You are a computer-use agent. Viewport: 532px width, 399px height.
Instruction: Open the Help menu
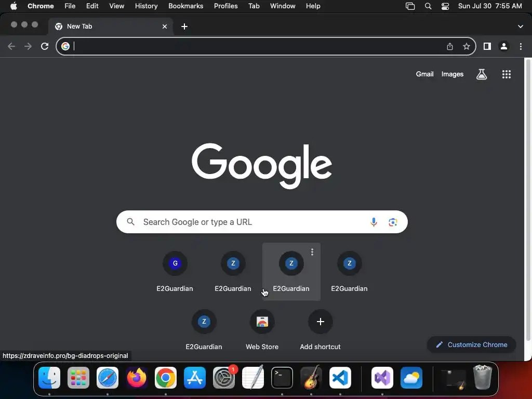[x=313, y=6]
